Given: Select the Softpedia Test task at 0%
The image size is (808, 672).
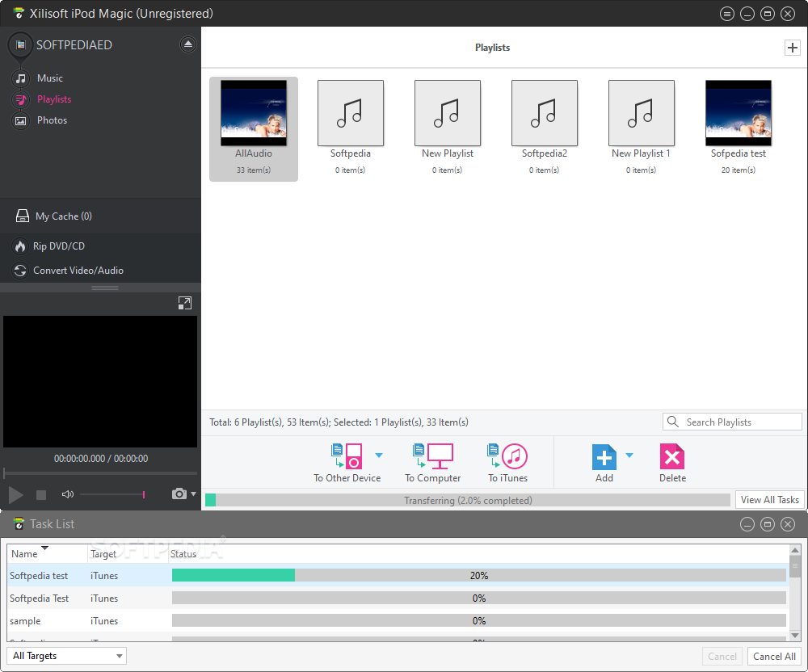Looking at the screenshot, I should [x=398, y=598].
